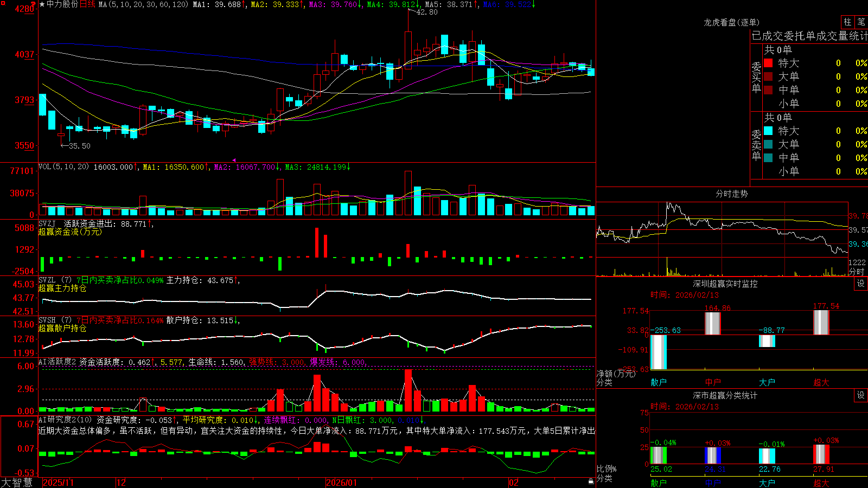The width and height of the screenshot is (868, 488).
Task: Click the lock icon at timeline end
Action: click(x=591, y=481)
